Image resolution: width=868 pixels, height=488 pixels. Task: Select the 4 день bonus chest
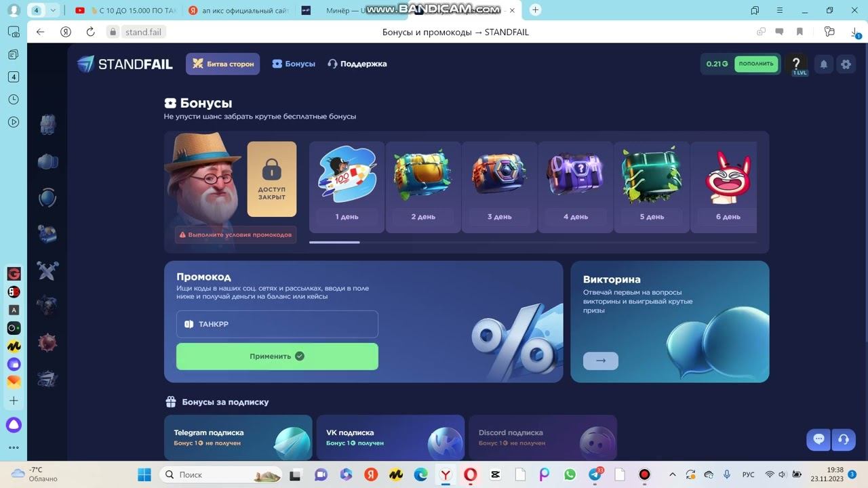pyautogui.click(x=575, y=186)
